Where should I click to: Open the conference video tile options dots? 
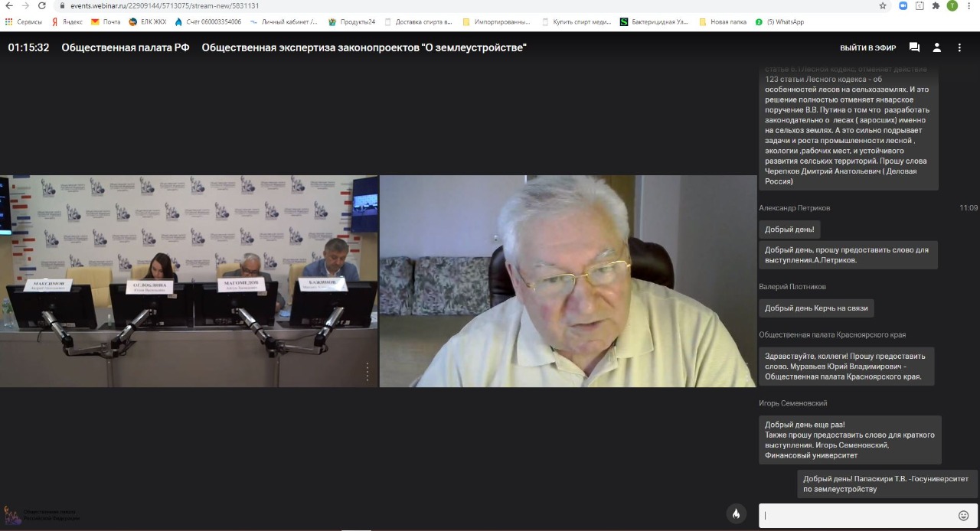[x=367, y=372]
